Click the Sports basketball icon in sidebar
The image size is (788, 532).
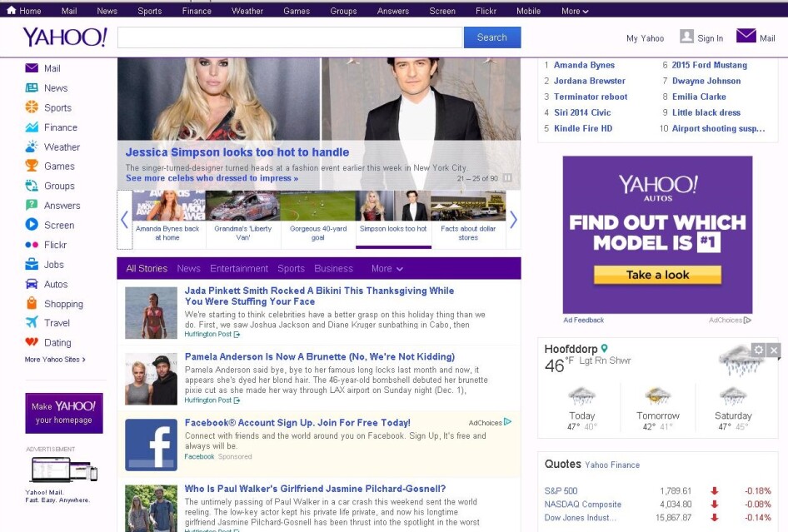pyautogui.click(x=32, y=107)
